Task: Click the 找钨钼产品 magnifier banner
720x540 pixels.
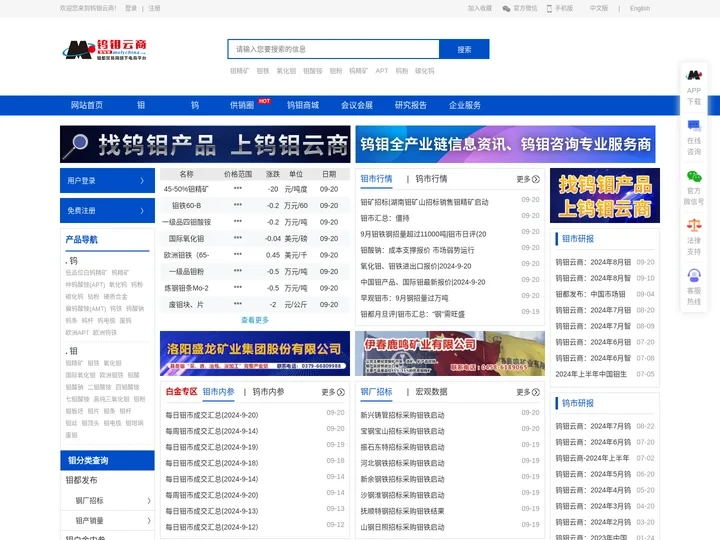Action: (205, 144)
